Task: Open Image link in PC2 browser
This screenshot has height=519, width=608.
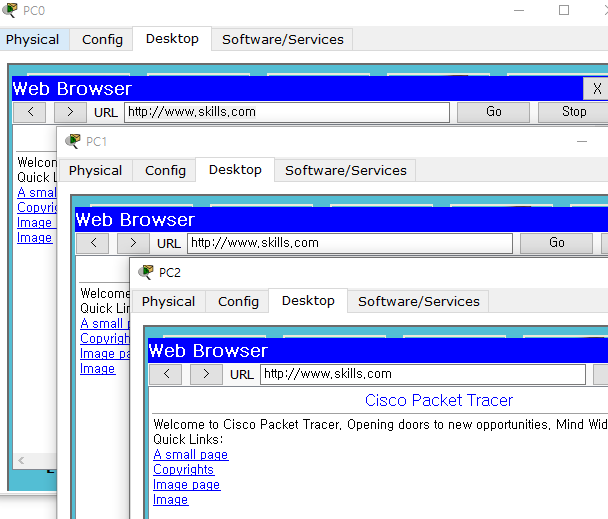Action: 171,500
